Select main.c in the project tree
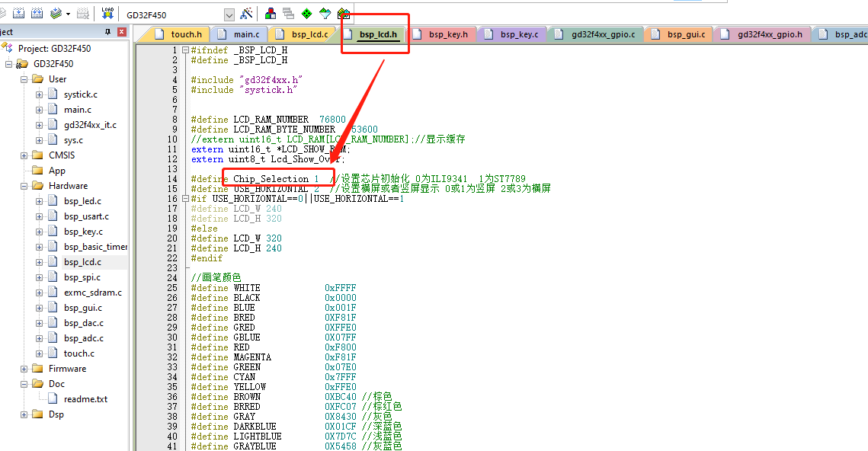 (78, 110)
